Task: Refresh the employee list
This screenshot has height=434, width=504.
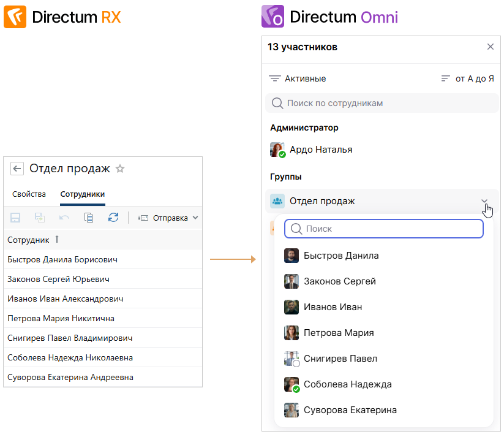Action: click(113, 218)
